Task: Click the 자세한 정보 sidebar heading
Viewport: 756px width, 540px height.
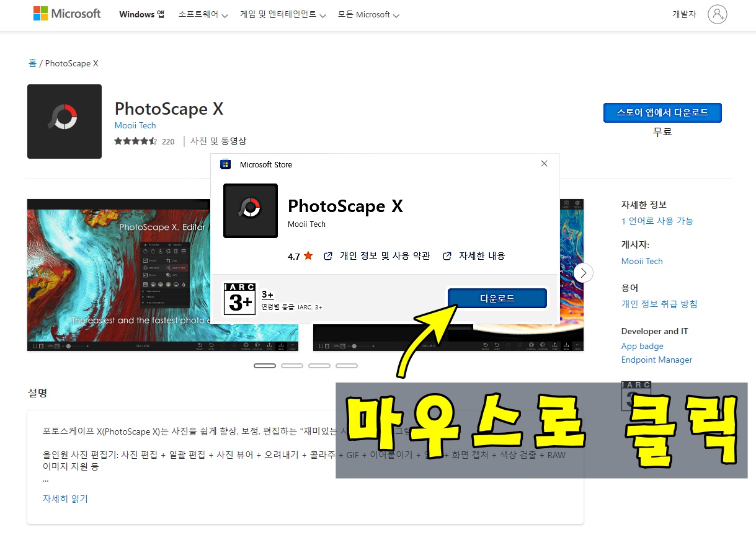Action: pos(644,205)
